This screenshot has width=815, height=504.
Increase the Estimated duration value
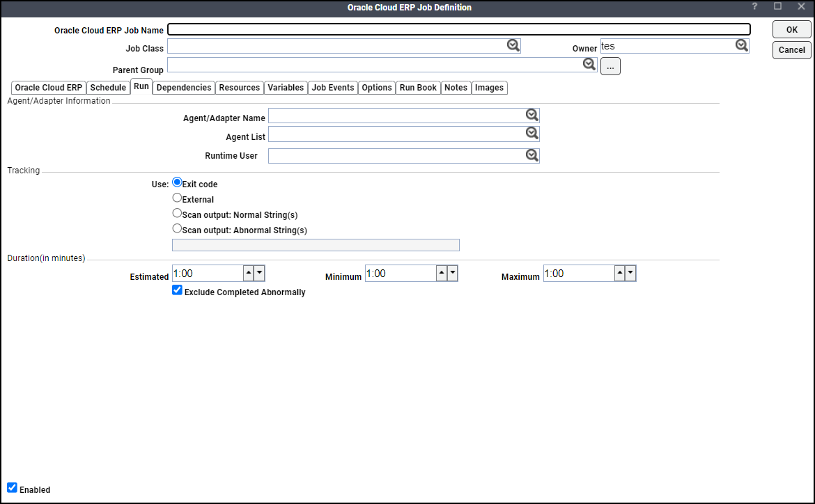[x=249, y=273]
